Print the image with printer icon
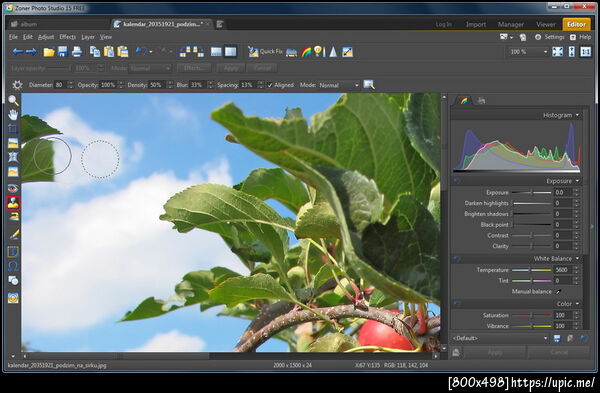This screenshot has height=393, width=600. [77, 52]
